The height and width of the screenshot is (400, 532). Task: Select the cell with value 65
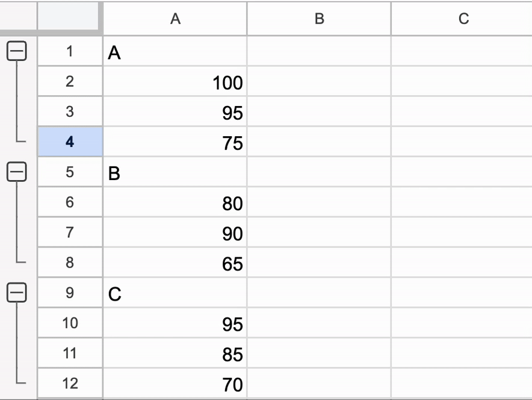175,263
